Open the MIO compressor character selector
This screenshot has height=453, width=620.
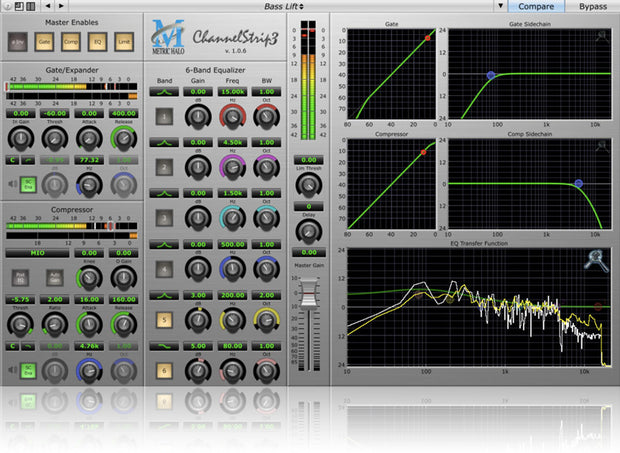click(x=38, y=253)
